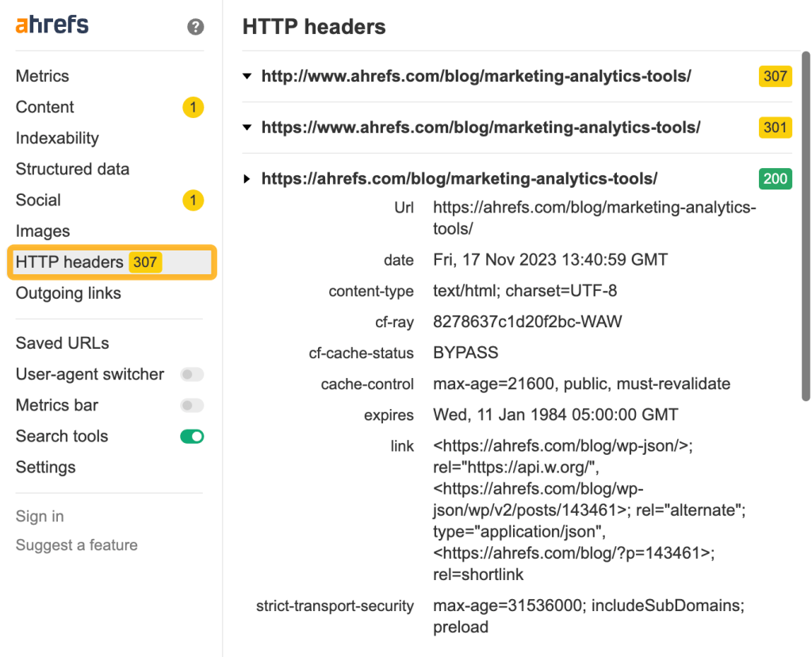The width and height of the screenshot is (812, 657).
Task: Enable the User-agent switcher toggle
Action: [x=192, y=374]
